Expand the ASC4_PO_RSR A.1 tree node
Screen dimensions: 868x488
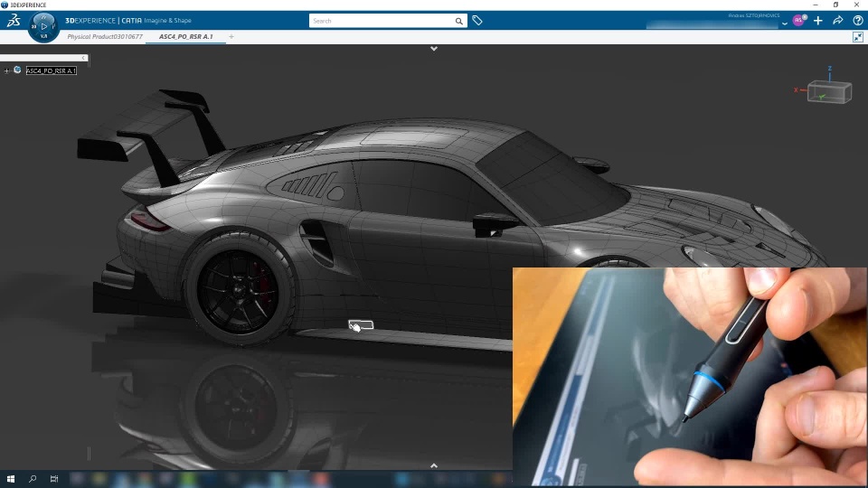point(6,70)
